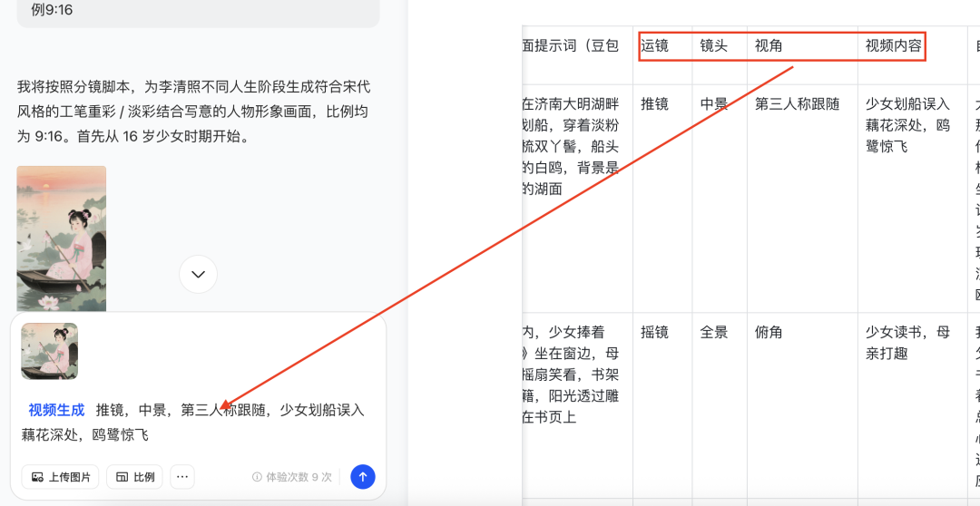Click the 视频生成 tag in the input

(56, 411)
